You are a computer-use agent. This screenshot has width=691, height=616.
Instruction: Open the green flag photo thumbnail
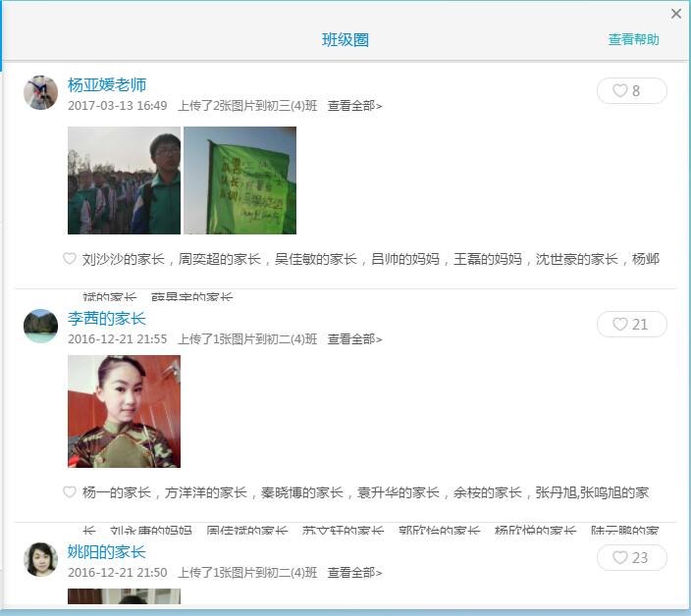click(239, 180)
